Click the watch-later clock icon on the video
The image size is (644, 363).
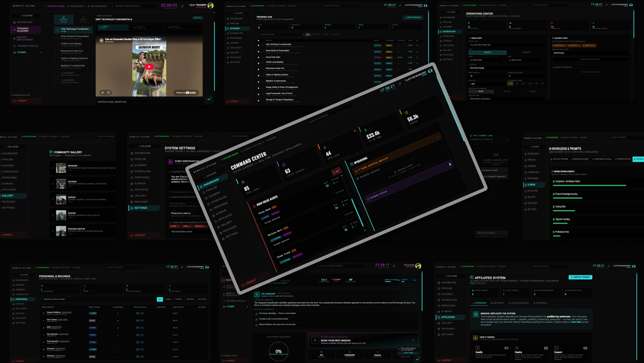pos(109,93)
